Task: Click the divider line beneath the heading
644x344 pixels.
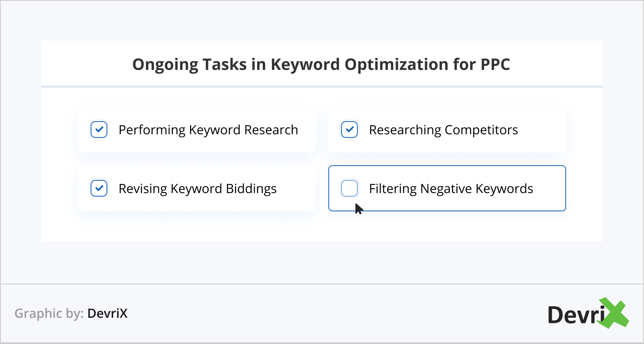Action: pos(322,86)
